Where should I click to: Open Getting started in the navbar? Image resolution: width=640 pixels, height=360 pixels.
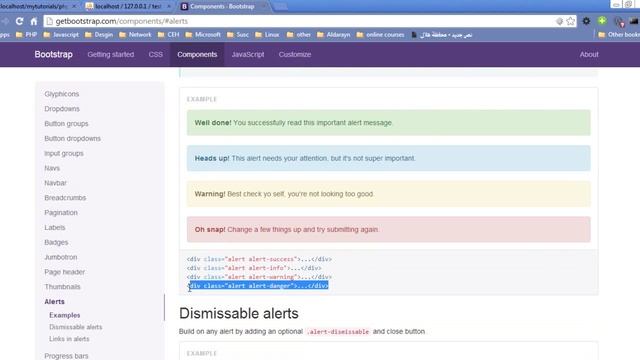coord(111,54)
